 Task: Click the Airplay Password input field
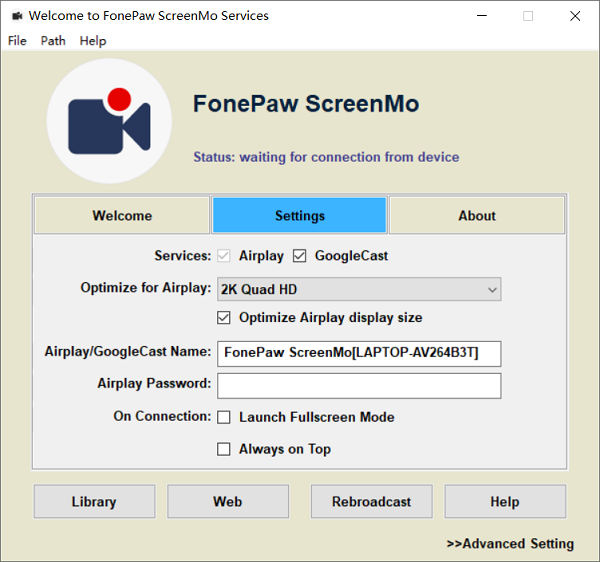click(359, 385)
